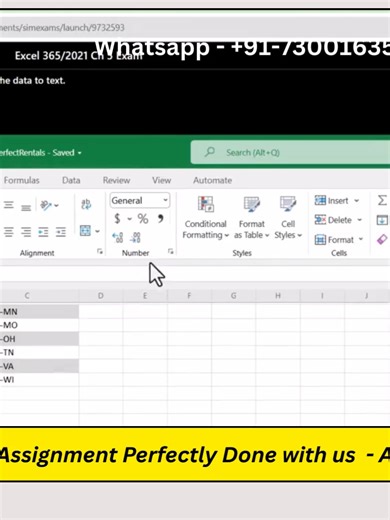Click the Increase Indent icon
Image resolution: width=390 pixels, height=520 pixels.
[x=61, y=232]
